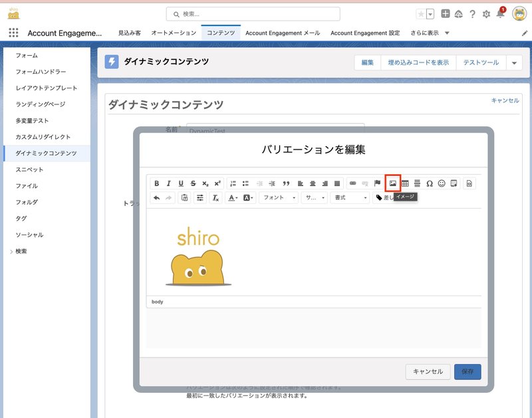Click the キャンセル link at top right
532x418 pixels.
coord(505,100)
